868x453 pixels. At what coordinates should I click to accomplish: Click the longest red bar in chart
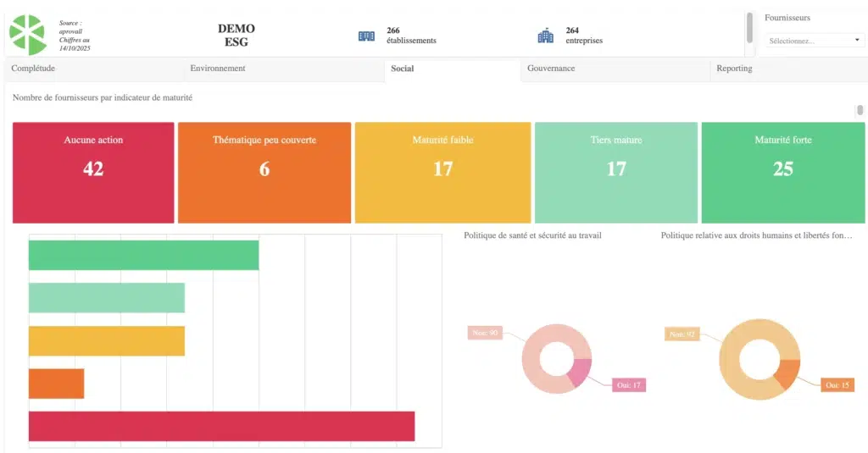221,426
